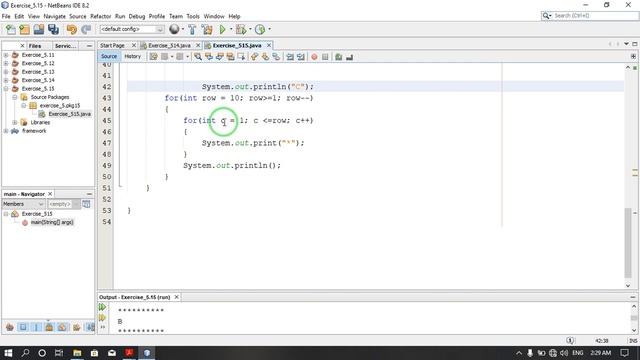Click the Last Edit icon in editor toolbar
Screen dimensions: 640x360
point(153,57)
